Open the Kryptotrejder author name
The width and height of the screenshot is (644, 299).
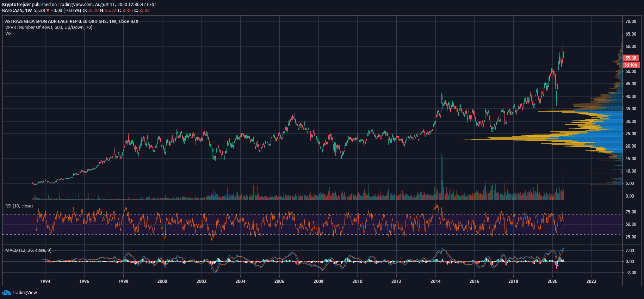17,5
